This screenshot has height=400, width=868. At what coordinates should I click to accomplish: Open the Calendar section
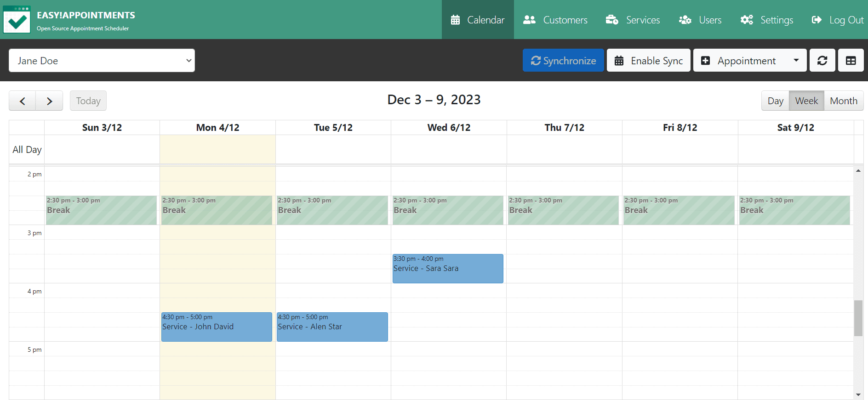click(477, 20)
